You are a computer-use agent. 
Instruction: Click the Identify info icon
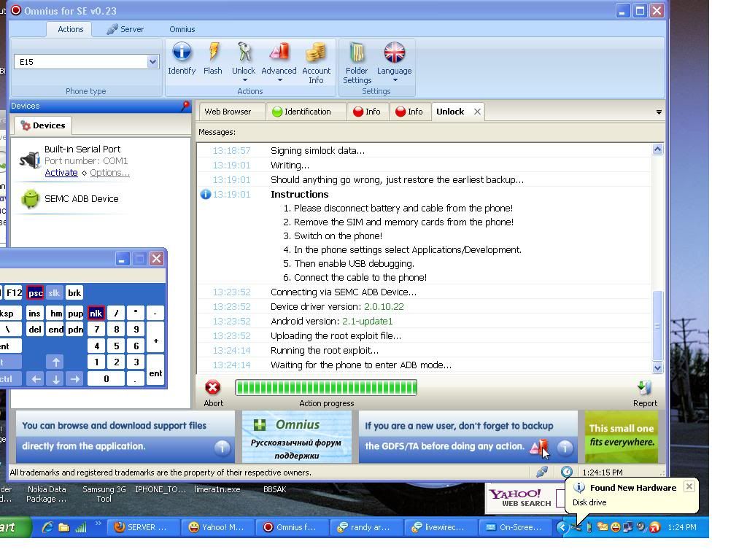click(x=181, y=52)
